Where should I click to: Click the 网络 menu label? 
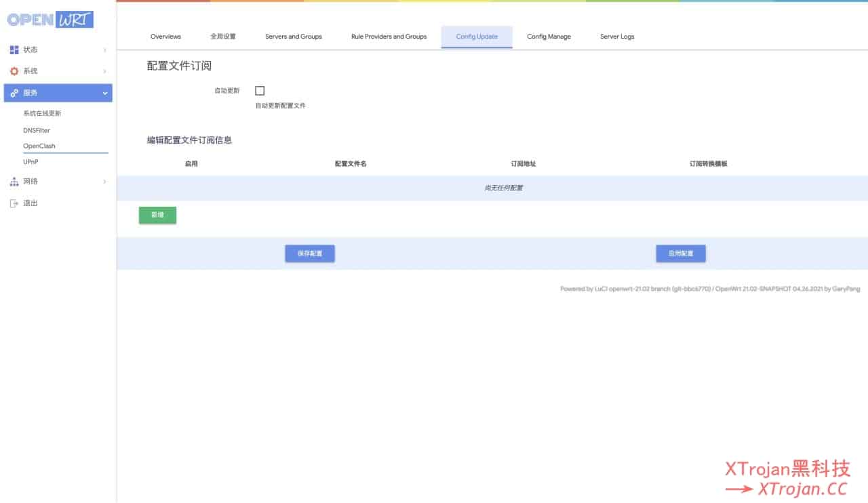click(x=31, y=182)
